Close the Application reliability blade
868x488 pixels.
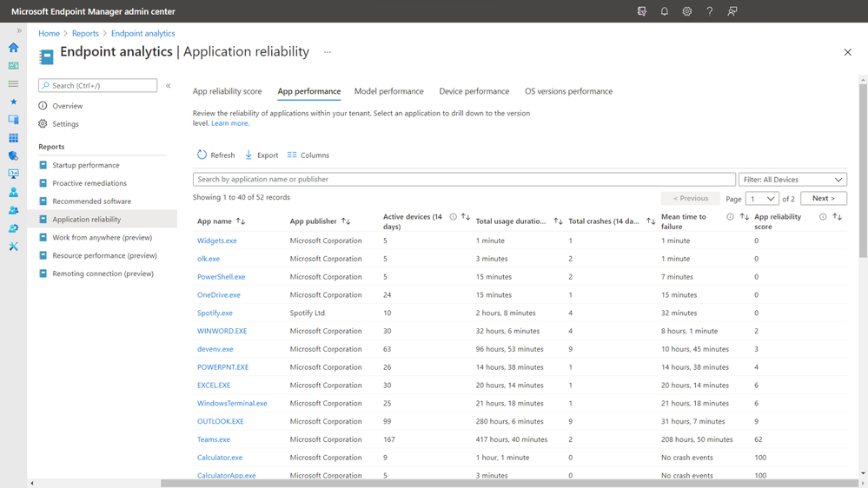(x=847, y=52)
